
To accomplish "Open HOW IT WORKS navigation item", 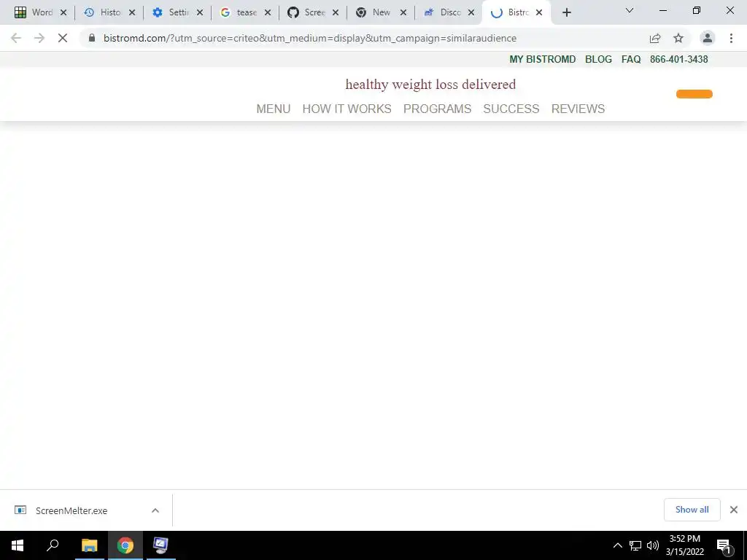I will point(347,109).
